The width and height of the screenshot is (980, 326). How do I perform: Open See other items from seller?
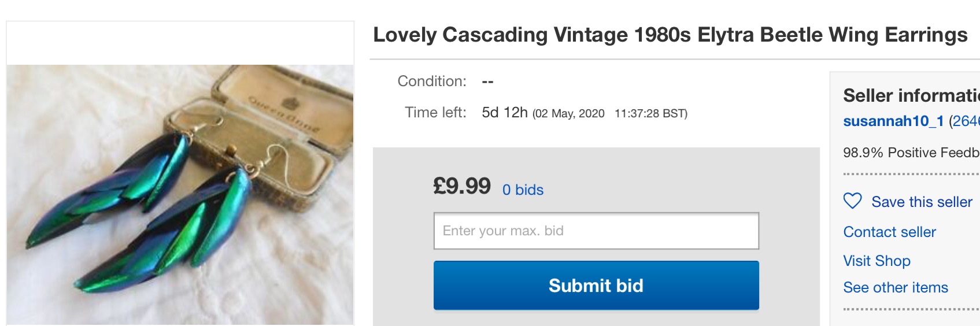[x=896, y=287]
